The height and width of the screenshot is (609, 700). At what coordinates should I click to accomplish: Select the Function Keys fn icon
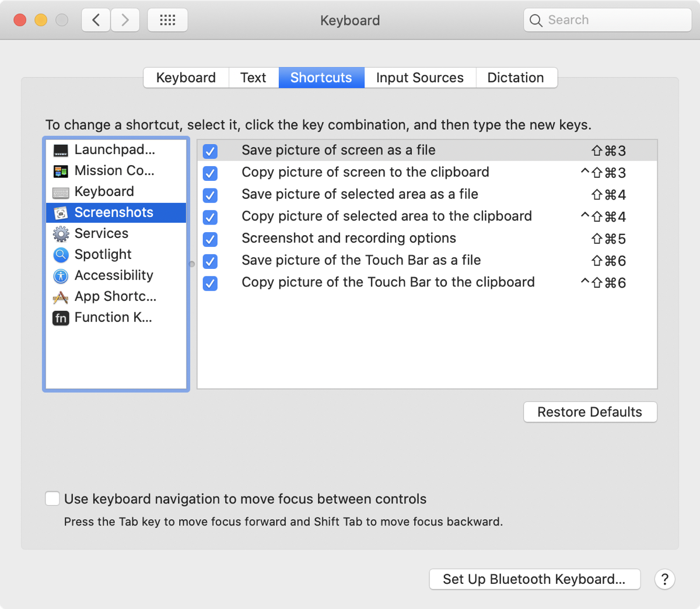pyautogui.click(x=61, y=318)
